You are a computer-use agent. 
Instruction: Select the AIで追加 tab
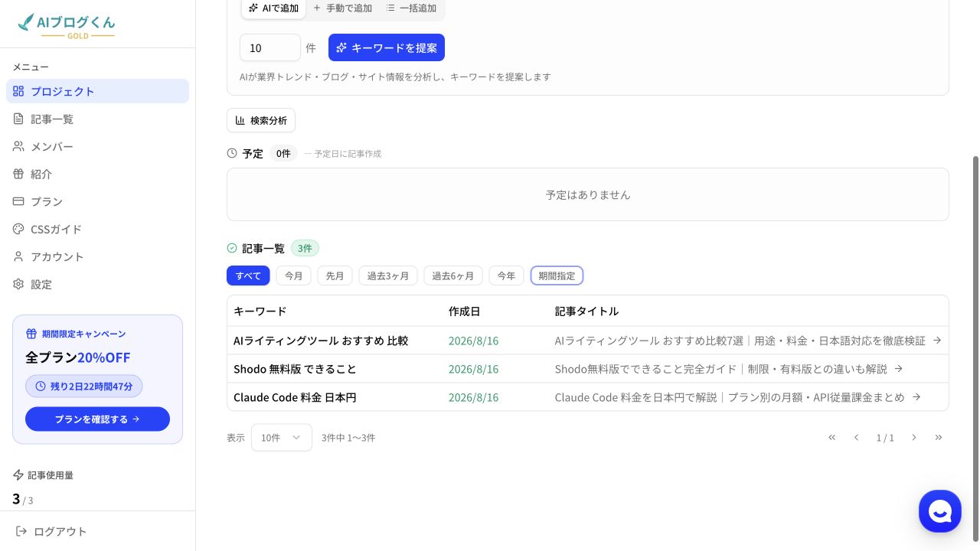pos(273,8)
